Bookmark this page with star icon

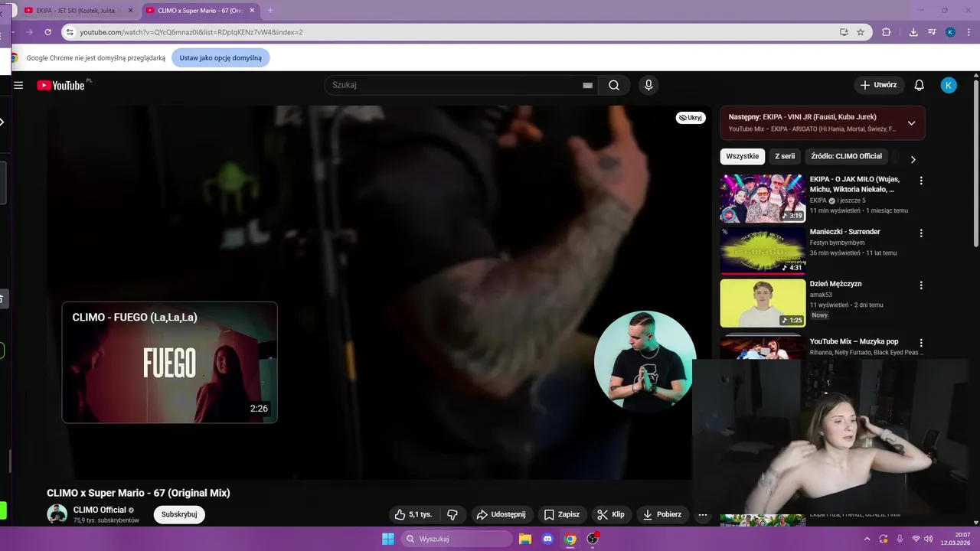point(861,32)
